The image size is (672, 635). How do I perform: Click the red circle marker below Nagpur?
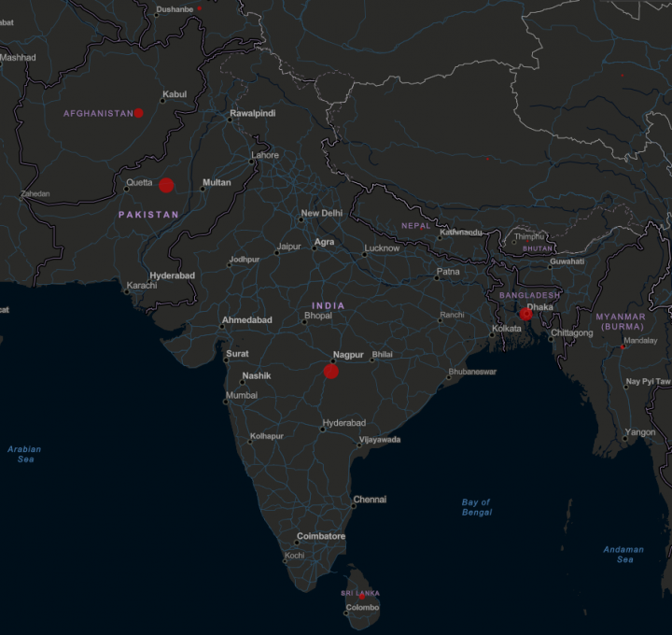click(x=331, y=372)
